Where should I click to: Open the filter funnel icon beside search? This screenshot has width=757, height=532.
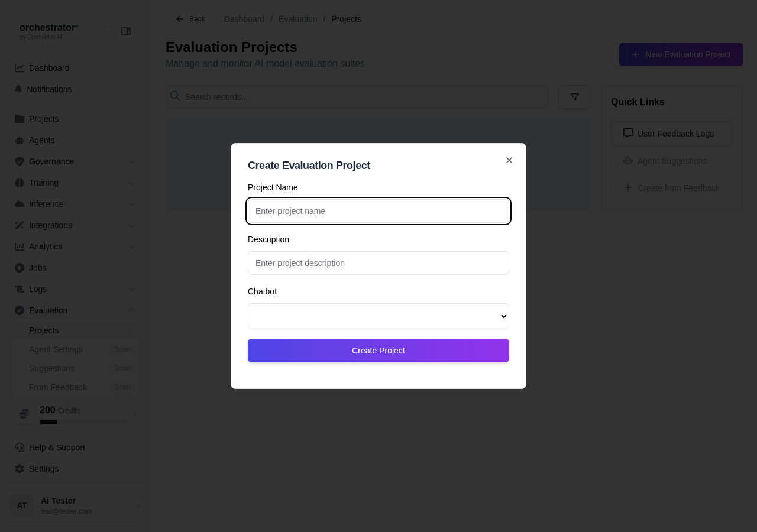(x=574, y=96)
